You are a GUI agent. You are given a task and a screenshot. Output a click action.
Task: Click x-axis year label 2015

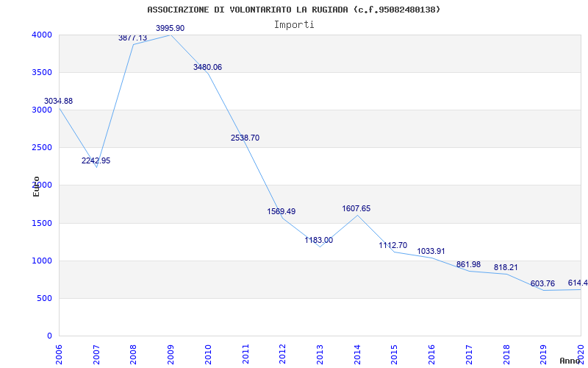pyautogui.click(x=394, y=354)
